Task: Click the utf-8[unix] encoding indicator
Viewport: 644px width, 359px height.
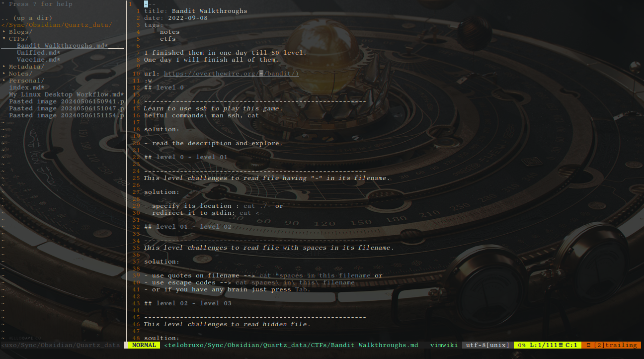Action: coord(488,345)
